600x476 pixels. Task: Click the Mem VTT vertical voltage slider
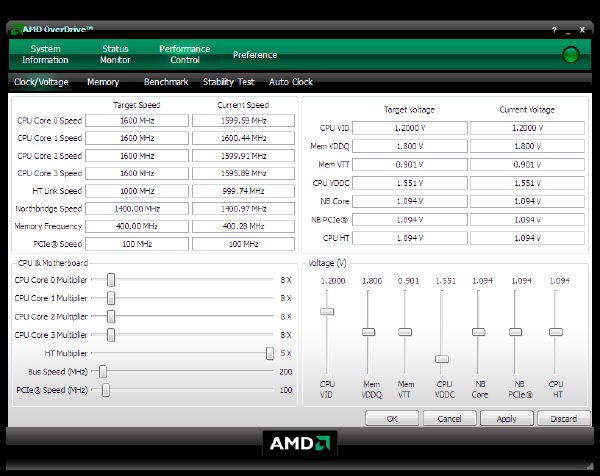405,332
